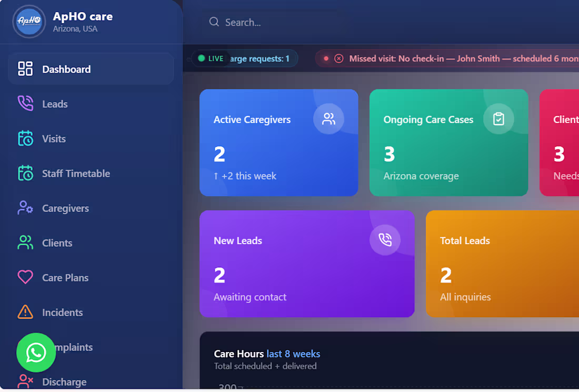Viewport: 579px width, 392px height.
Task: Open the 'last 8 weeks' Care Hours link
Action: click(x=293, y=354)
